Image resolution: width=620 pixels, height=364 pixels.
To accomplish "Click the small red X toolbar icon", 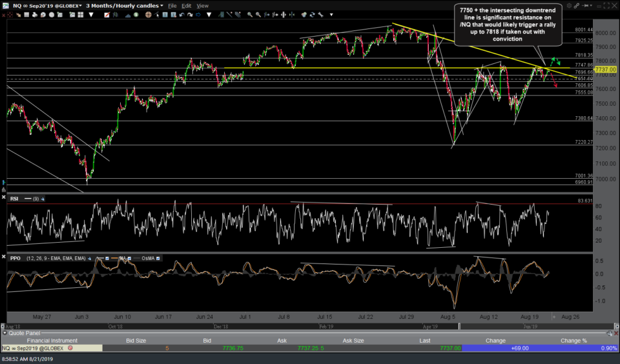I will click(3, 15).
